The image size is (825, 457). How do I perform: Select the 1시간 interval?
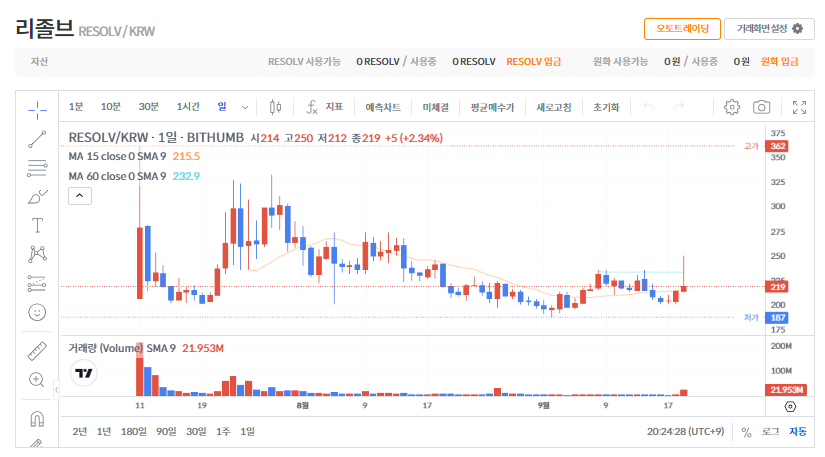pyautogui.click(x=188, y=107)
